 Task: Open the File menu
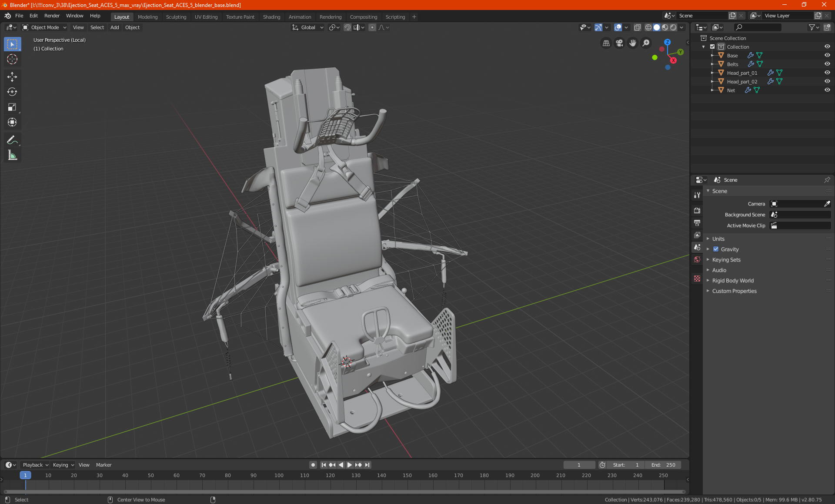click(x=19, y=16)
